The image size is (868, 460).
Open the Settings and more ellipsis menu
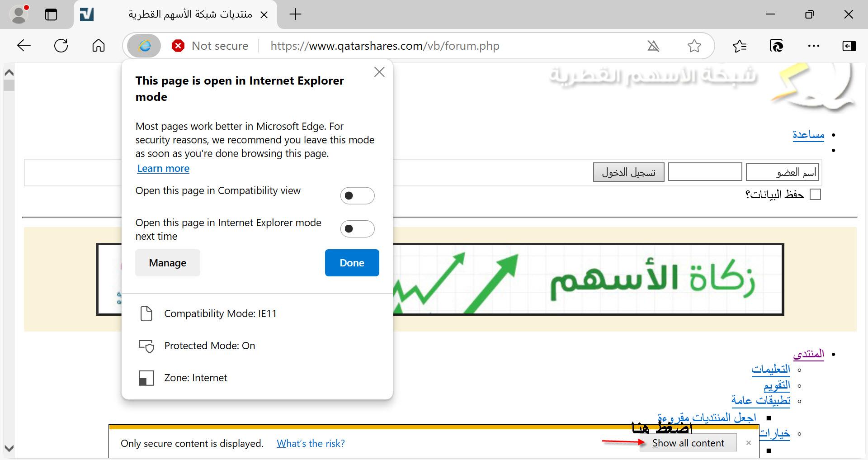813,46
